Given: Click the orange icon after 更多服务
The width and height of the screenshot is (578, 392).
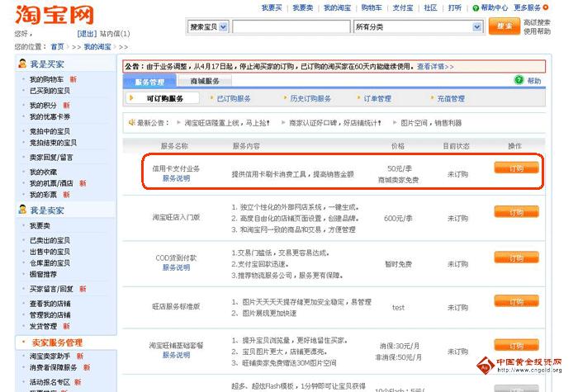Looking at the screenshot, I should pos(546,7).
